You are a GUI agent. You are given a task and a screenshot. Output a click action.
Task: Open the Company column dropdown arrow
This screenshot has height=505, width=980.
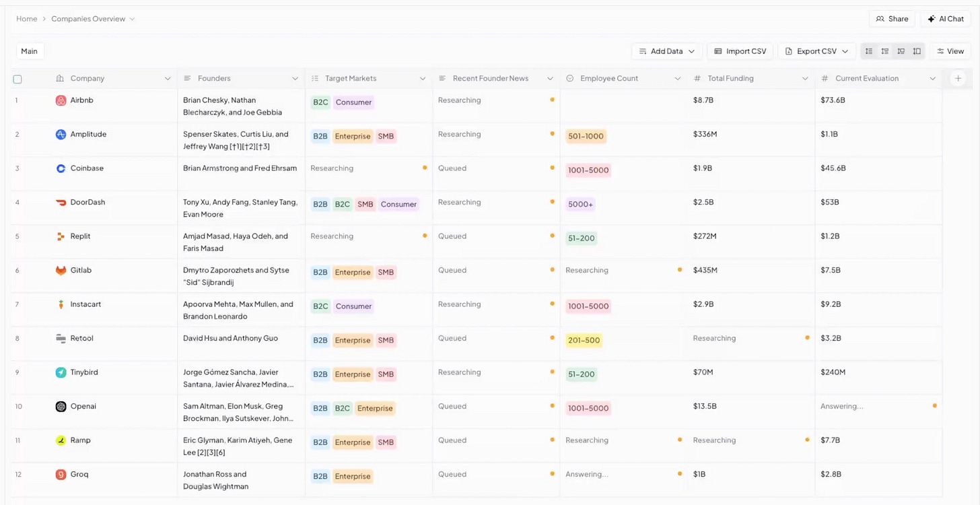click(168, 79)
